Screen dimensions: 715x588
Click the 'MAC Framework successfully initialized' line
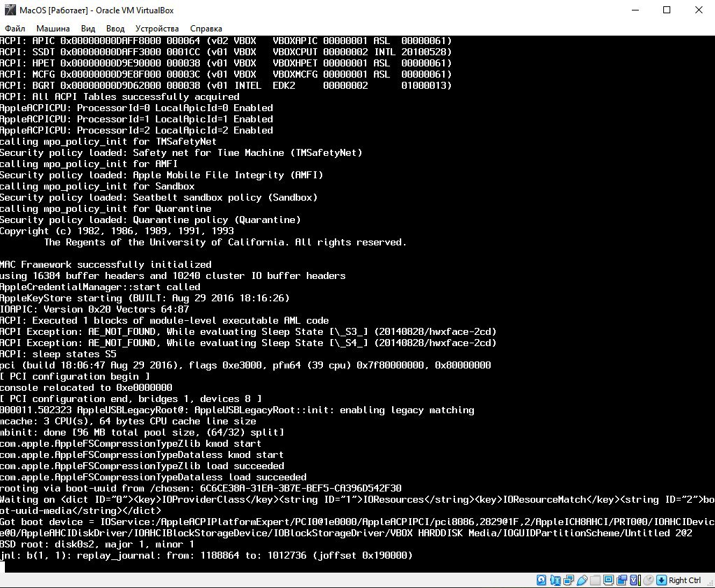point(106,264)
